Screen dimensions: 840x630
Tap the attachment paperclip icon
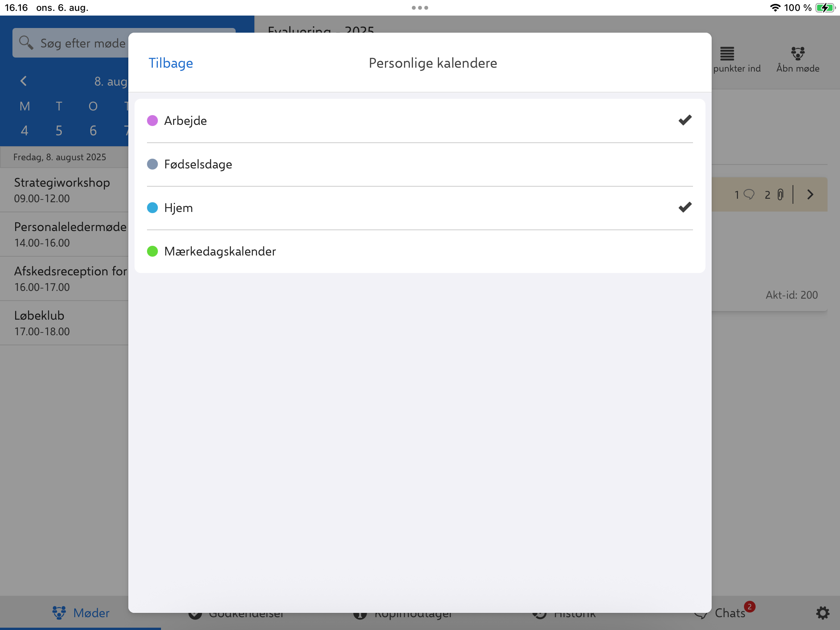click(780, 194)
